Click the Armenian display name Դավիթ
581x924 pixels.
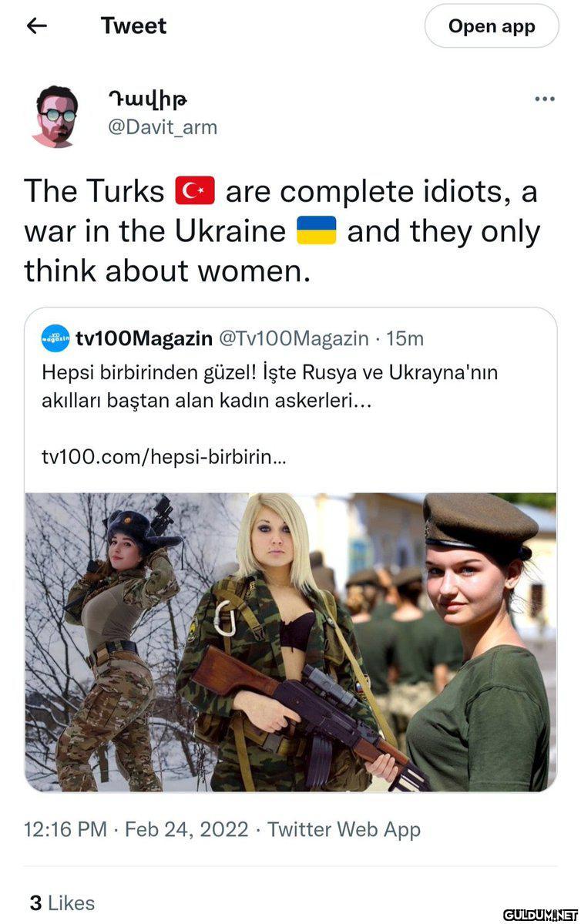pyautogui.click(x=148, y=99)
